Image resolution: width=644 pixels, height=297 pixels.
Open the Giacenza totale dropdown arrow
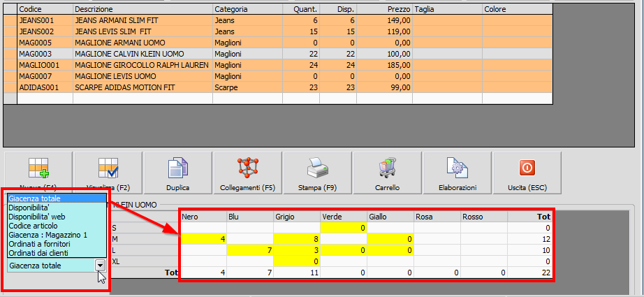tap(100, 266)
